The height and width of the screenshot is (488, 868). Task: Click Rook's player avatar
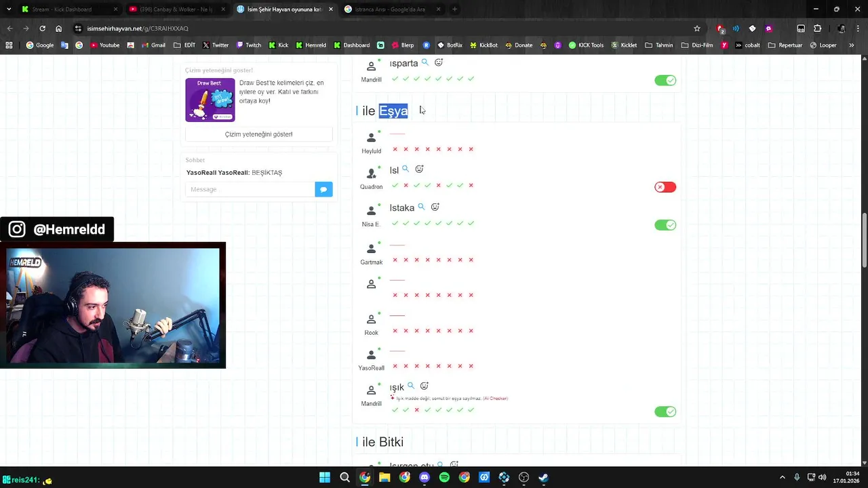371,319
